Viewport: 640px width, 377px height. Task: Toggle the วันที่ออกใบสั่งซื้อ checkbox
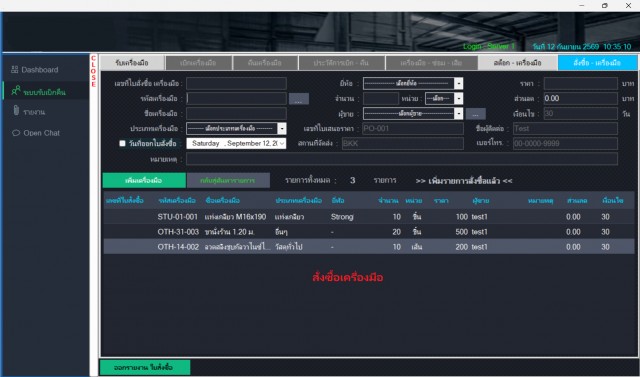click(x=122, y=143)
